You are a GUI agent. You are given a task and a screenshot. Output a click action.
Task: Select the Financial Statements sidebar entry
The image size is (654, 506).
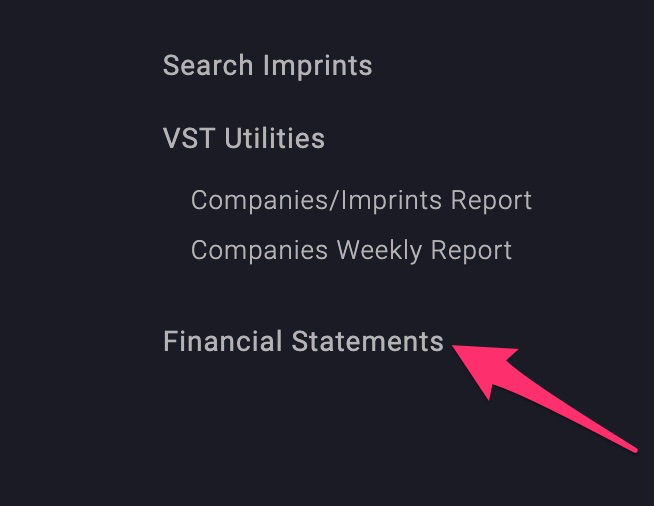[x=303, y=341]
